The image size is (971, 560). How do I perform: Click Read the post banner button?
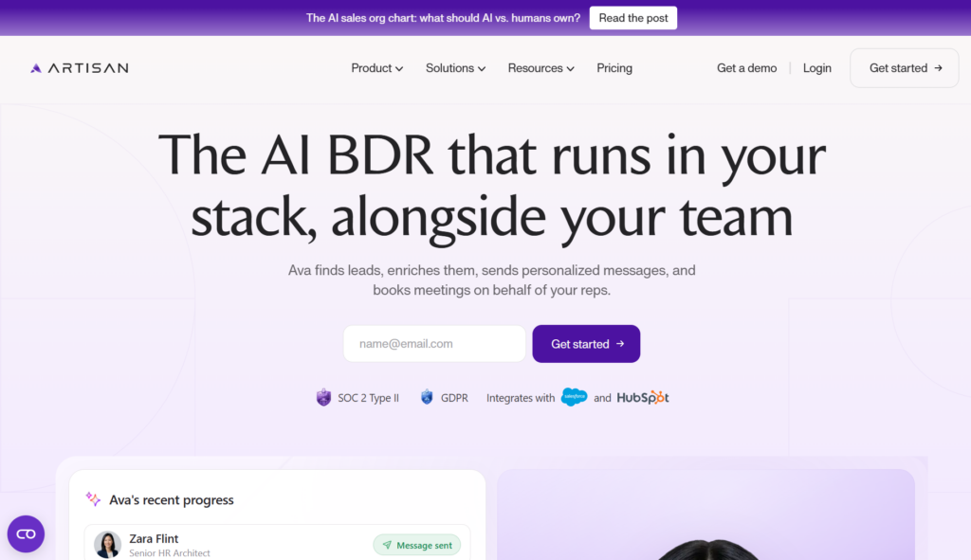(x=632, y=18)
